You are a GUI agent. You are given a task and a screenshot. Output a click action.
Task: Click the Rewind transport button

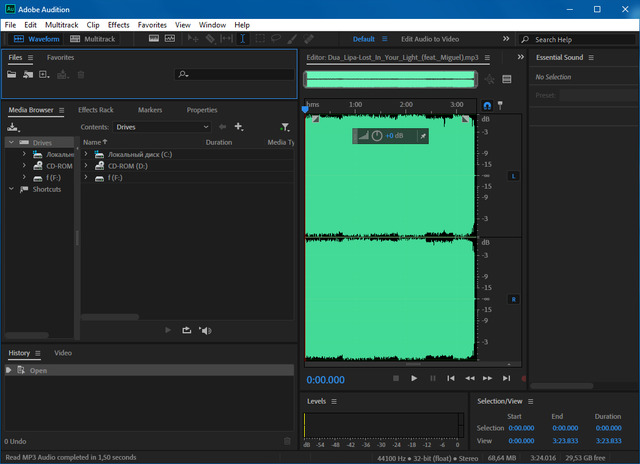point(470,378)
